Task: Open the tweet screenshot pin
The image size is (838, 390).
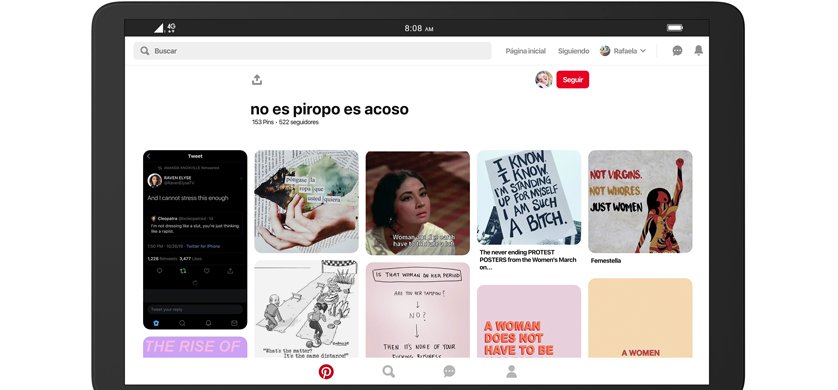Action: (x=195, y=240)
